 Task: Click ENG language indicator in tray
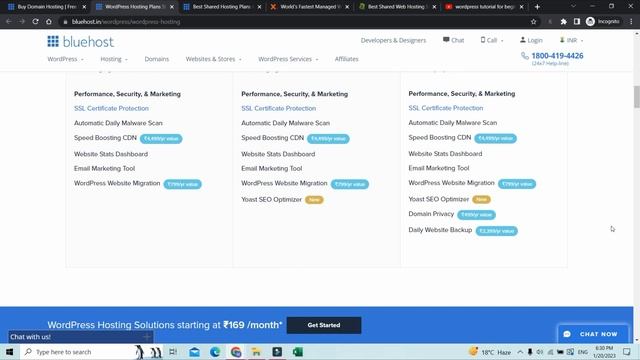582,352
